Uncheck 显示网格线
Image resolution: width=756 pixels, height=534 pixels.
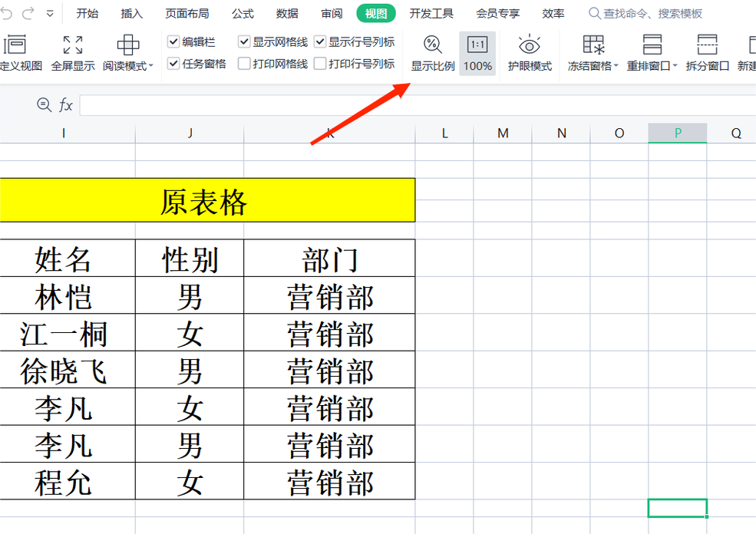(x=244, y=42)
